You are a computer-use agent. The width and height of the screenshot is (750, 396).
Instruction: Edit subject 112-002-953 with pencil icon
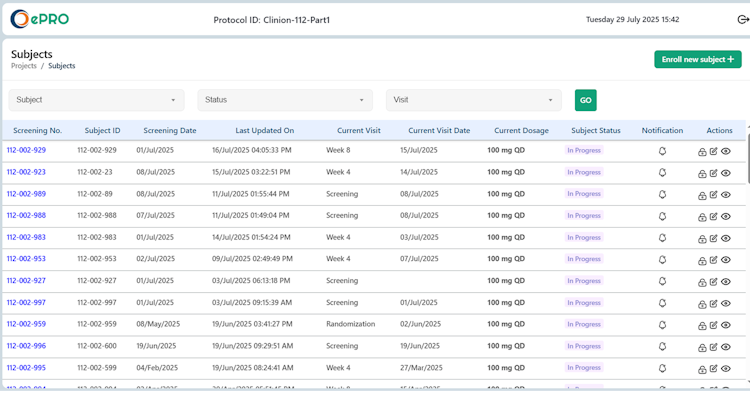[x=713, y=260]
